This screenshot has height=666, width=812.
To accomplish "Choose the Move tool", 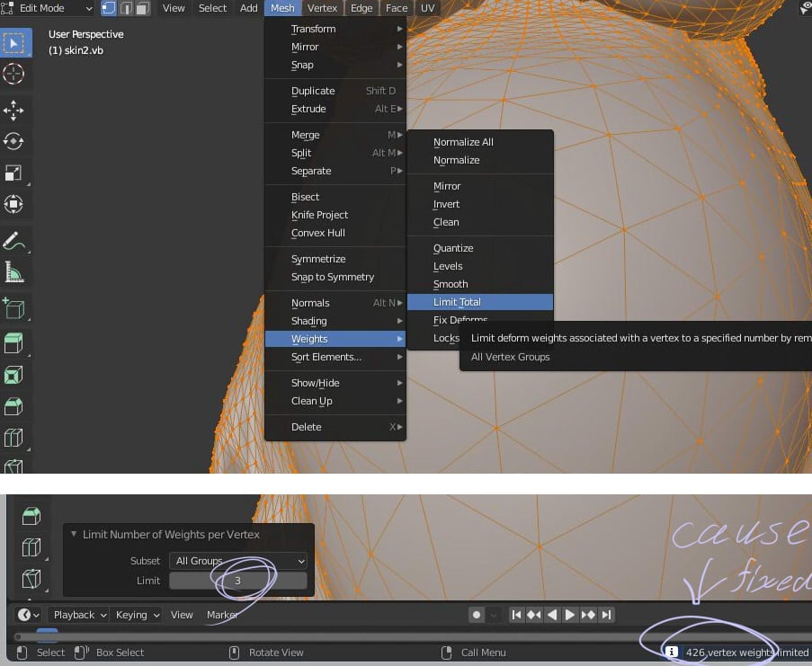I will tap(13, 111).
